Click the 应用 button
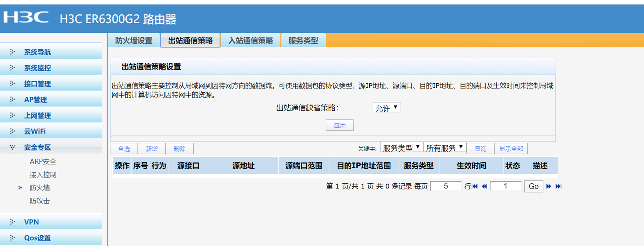This screenshot has height=246, width=644. tap(339, 125)
